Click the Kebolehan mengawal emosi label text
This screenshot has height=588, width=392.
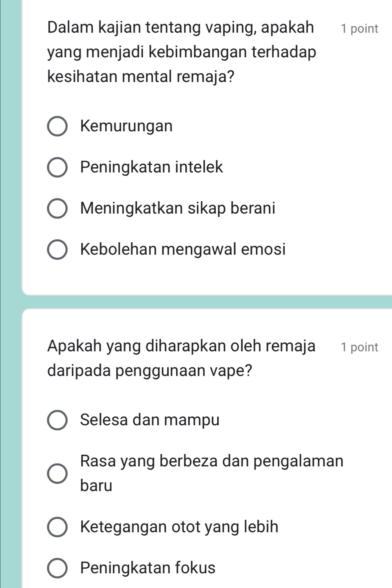click(183, 249)
